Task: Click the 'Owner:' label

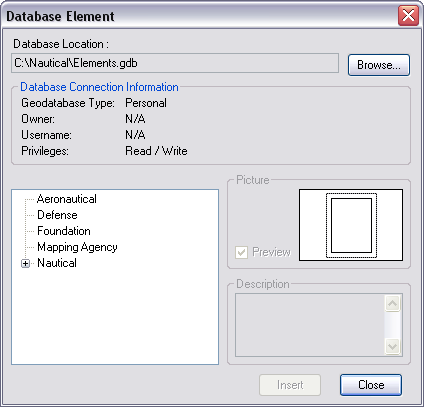Action: [x=38, y=119]
